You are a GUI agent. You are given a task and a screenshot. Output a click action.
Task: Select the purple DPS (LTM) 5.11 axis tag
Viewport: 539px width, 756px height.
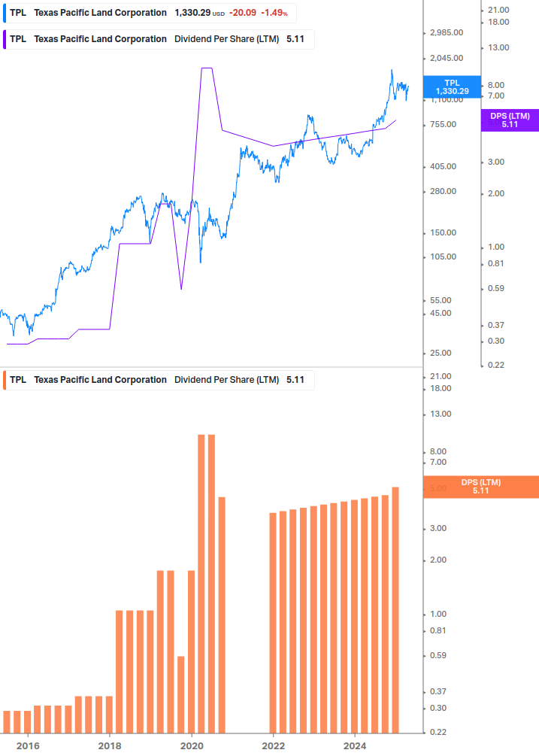[510, 120]
